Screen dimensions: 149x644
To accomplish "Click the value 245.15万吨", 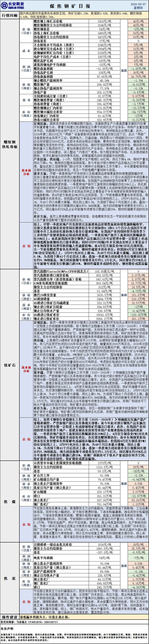I will pos(104,100).
